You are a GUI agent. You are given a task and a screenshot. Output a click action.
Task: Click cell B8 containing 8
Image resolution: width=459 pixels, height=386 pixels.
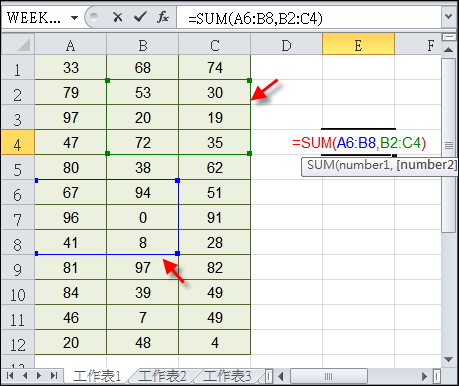(143, 243)
